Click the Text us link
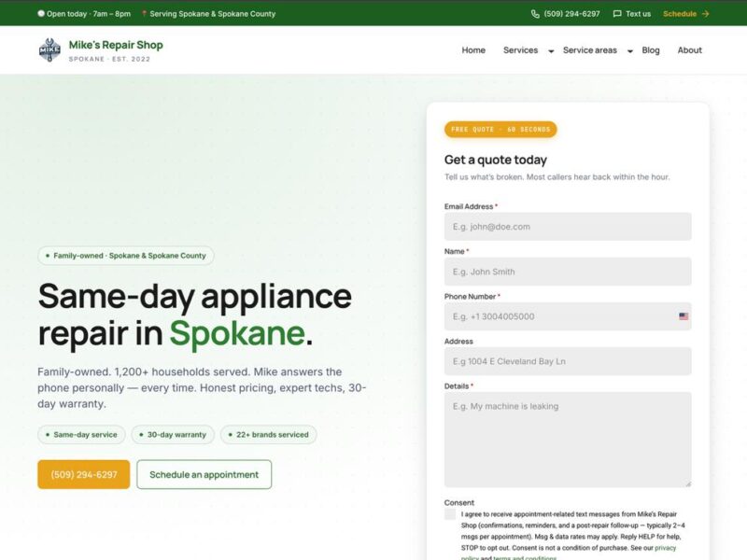This screenshot has height=560, width=747. [x=632, y=14]
